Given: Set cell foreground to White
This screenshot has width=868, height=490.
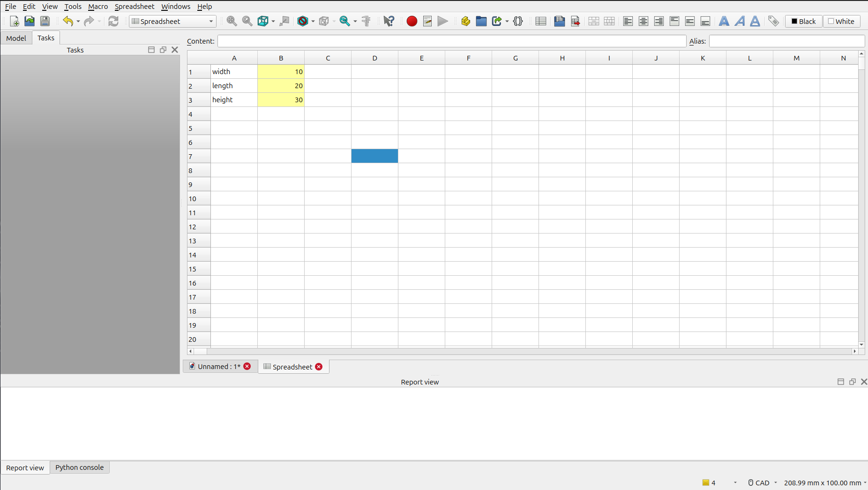Looking at the screenshot, I should click(841, 21).
